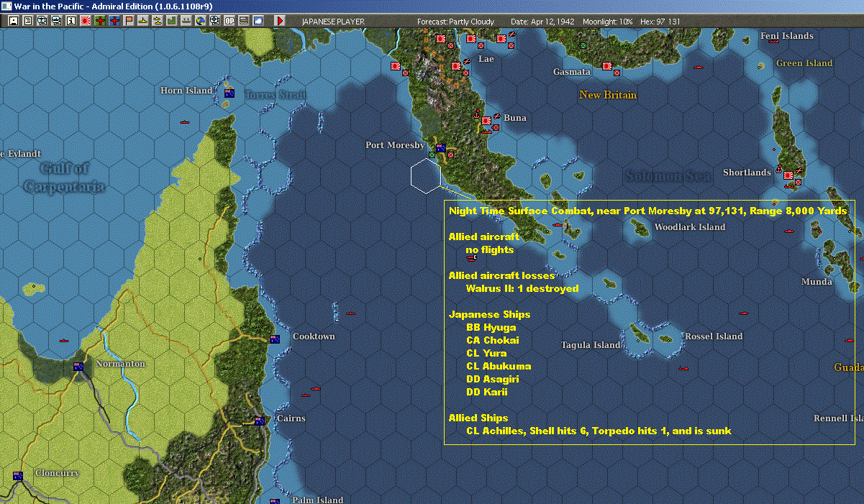Click the highlighted white hexagon near Port Moresby

pyautogui.click(x=426, y=175)
